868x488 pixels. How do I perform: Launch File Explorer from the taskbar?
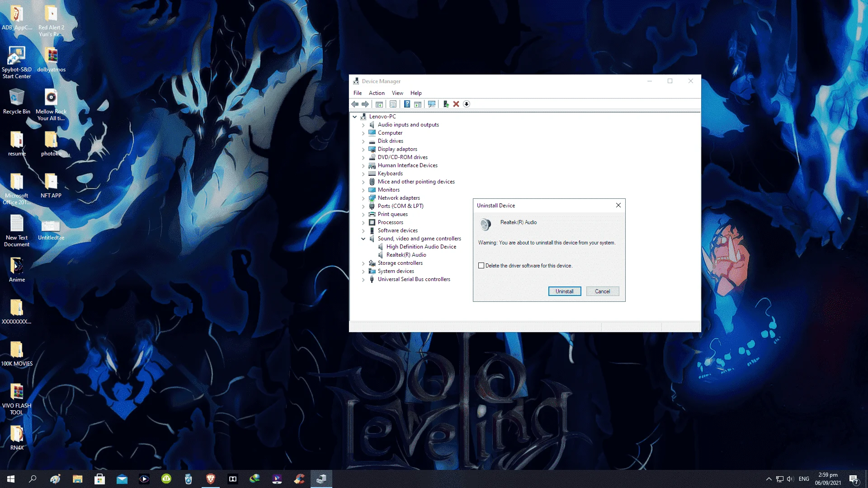click(x=77, y=479)
